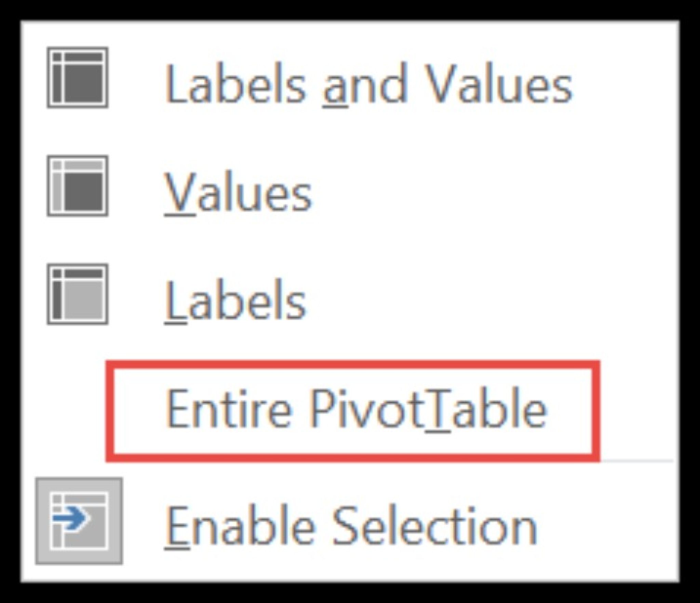Select the icon showing dark labels and values grid
This screenshot has width=700, height=603.
click(77, 77)
